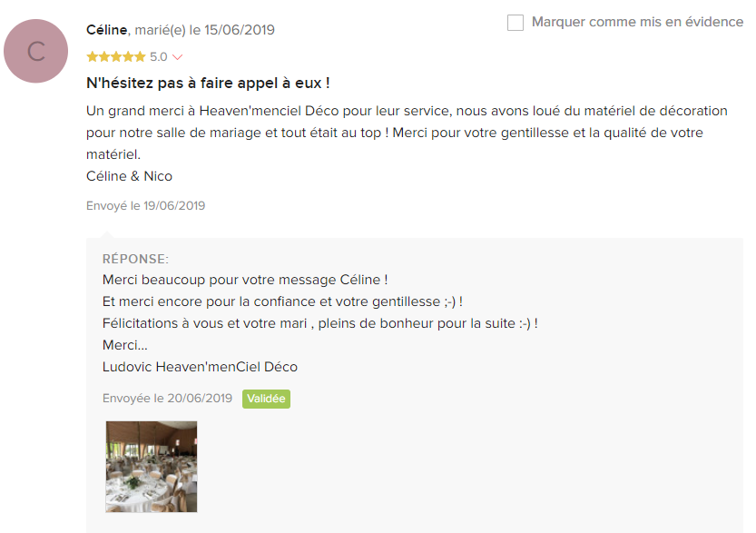Click the 'Ludovic Heaven'menCiel Déco' signature
Screen dimensions: 756x533
200,367
